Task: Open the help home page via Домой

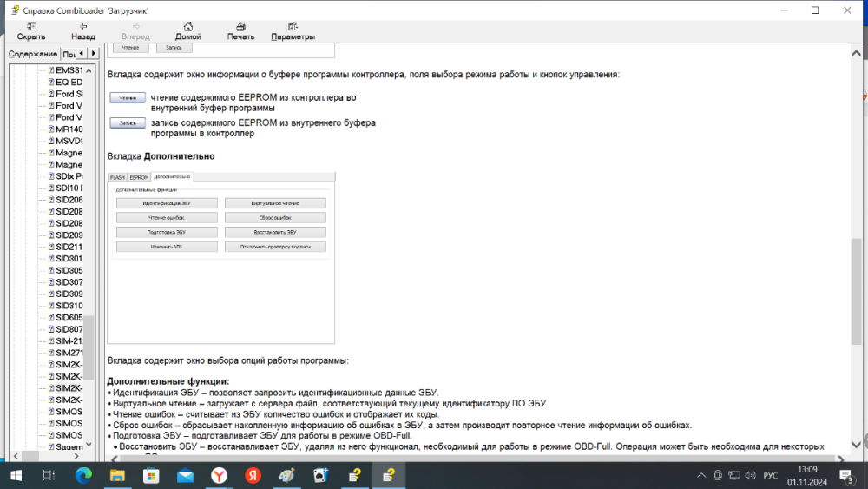Action: pos(188,31)
